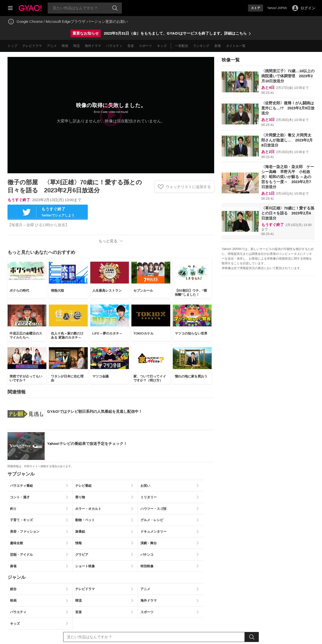Image resolution: width=322 pixels, height=644 pixels.
Task: Select 一挙配信 in top navigation
Action: (x=182, y=46)
